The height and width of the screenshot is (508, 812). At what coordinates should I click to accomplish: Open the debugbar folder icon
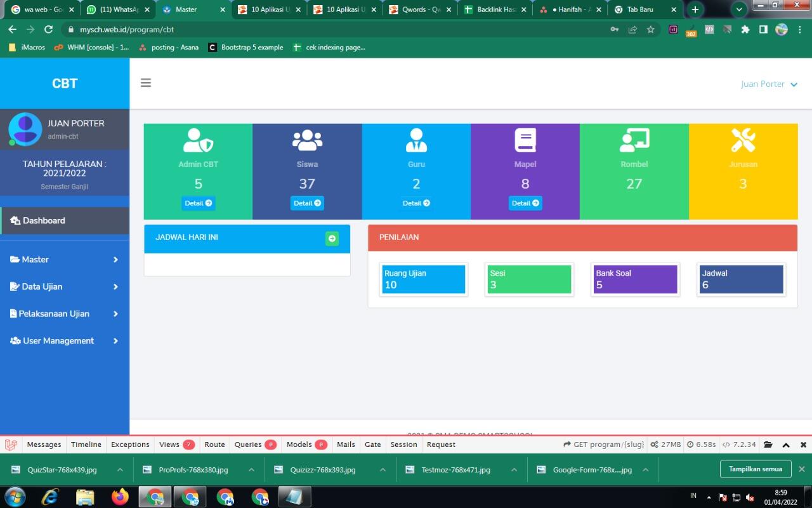point(768,444)
